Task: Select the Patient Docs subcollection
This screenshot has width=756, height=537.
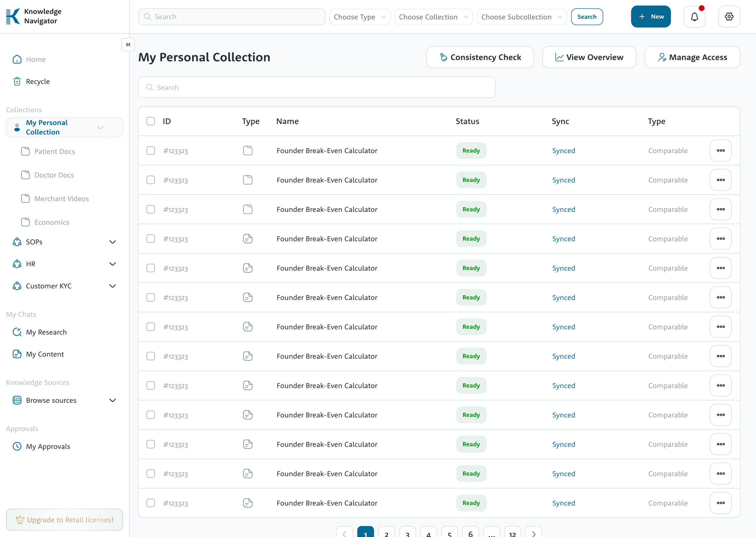Action: (55, 151)
